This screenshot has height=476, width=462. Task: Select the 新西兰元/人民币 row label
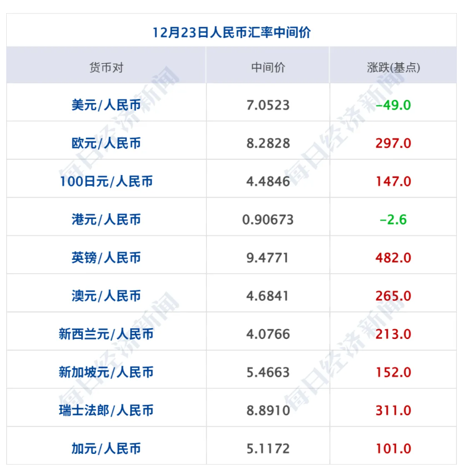(x=106, y=334)
